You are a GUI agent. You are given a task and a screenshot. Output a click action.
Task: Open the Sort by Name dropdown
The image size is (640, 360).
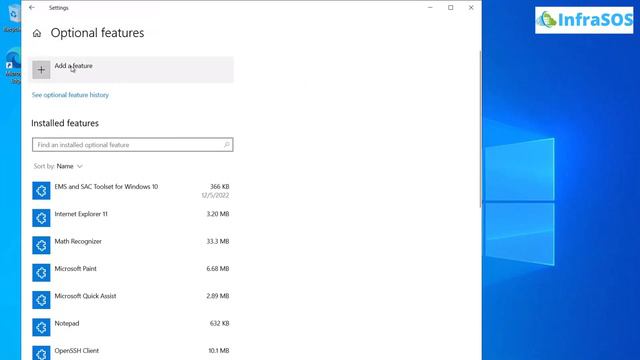(x=58, y=166)
